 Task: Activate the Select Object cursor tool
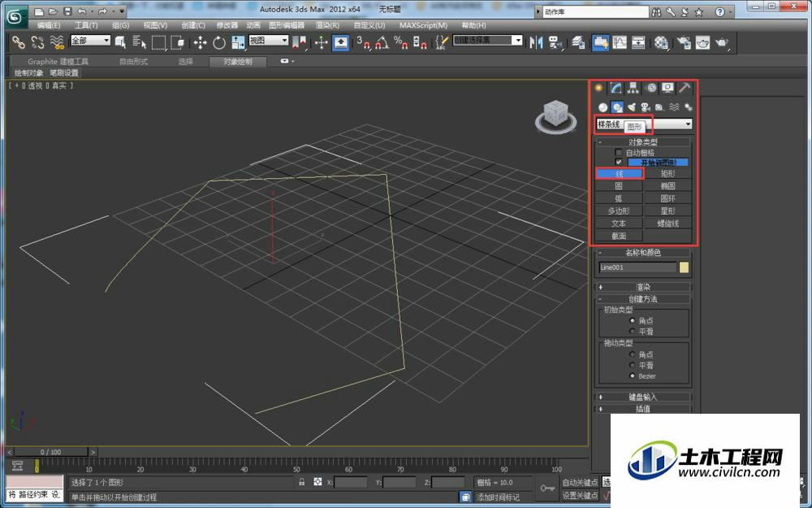[x=121, y=42]
